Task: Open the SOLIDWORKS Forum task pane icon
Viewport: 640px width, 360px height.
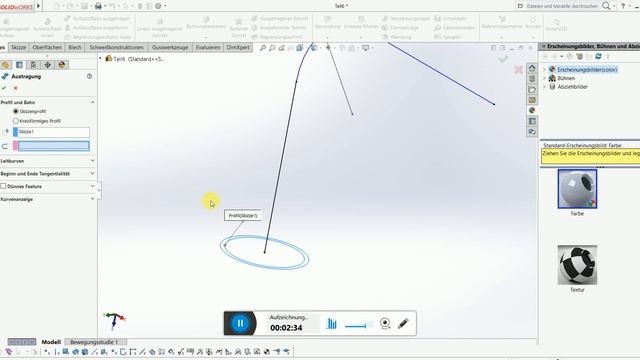Action: coord(532,132)
